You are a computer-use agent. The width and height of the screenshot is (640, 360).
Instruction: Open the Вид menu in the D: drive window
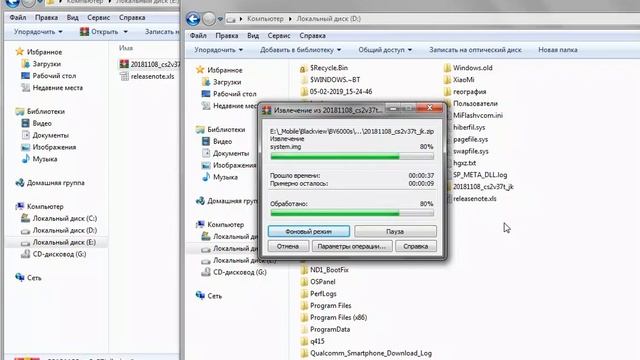pyautogui.click(x=253, y=36)
